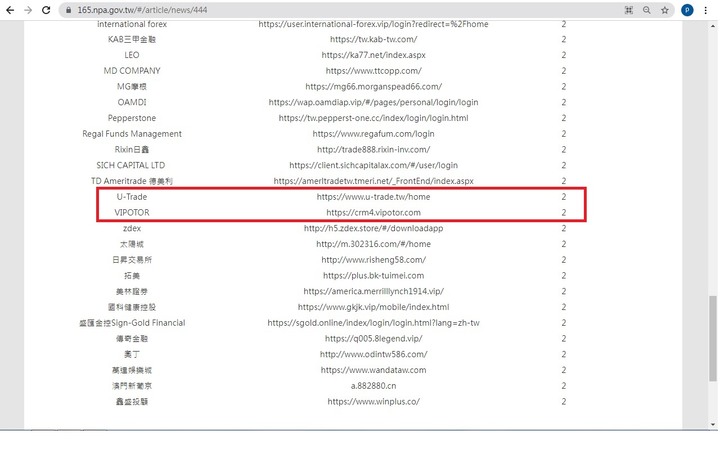720x450 pixels.
Task: Click https://crm4.vipotor.com URL
Action: coord(373,213)
